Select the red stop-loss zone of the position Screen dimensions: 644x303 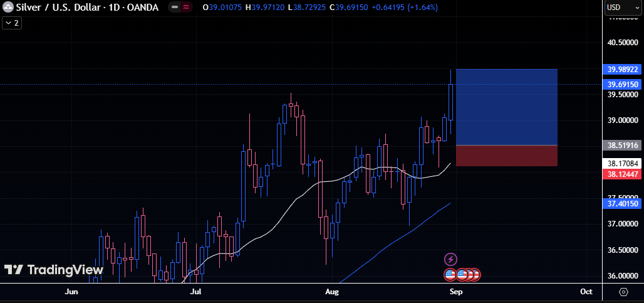click(x=506, y=156)
